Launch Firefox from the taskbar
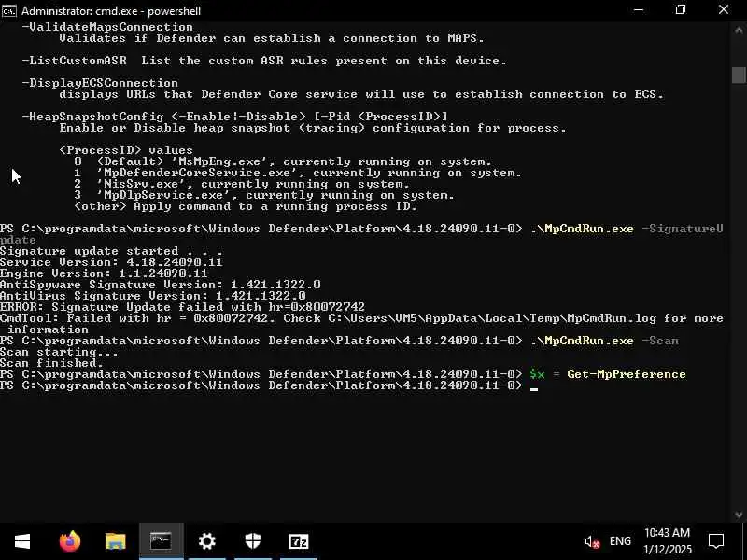This screenshot has width=747, height=560. (x=69, y=541)
